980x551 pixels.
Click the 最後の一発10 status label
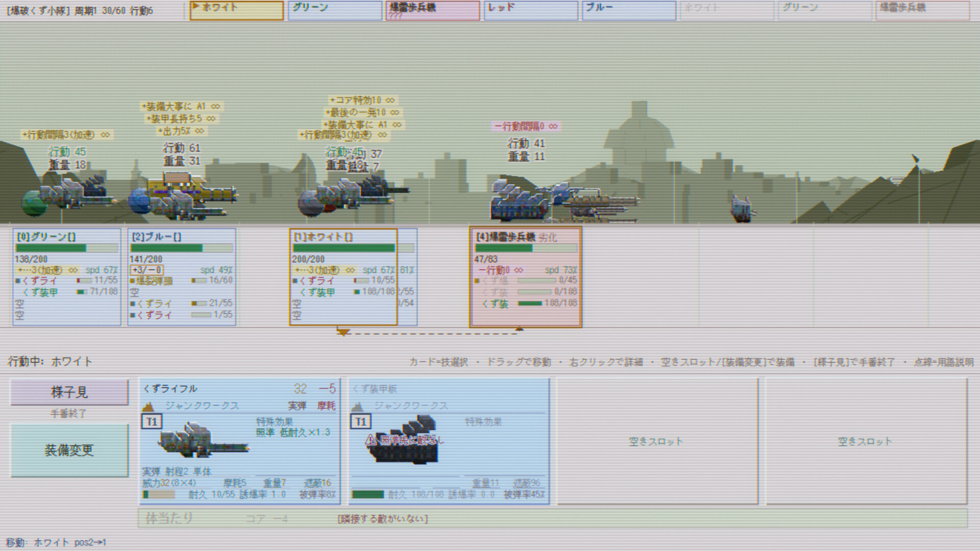point(362,112)
